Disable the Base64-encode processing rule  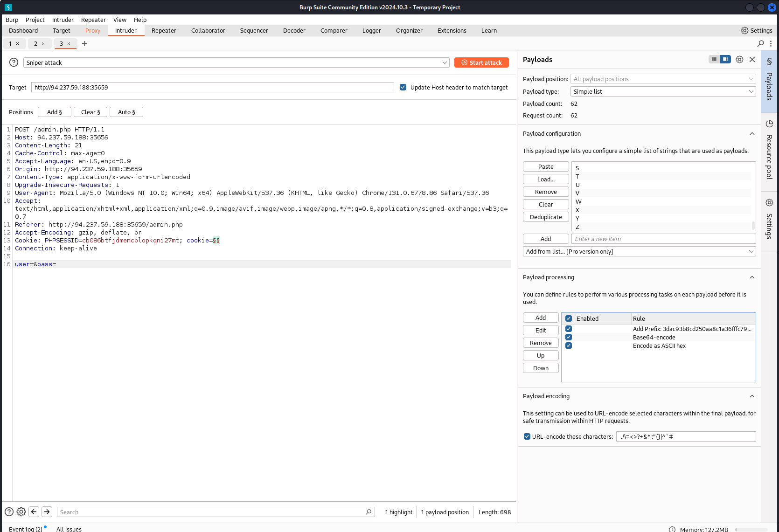569,337
